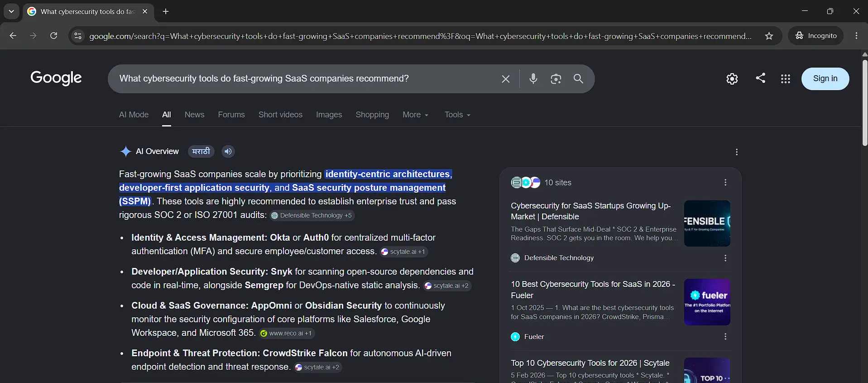This screenshot has height=383, width=868.
Task: Expand the Tools dropdown
Action: pos(457,115)
